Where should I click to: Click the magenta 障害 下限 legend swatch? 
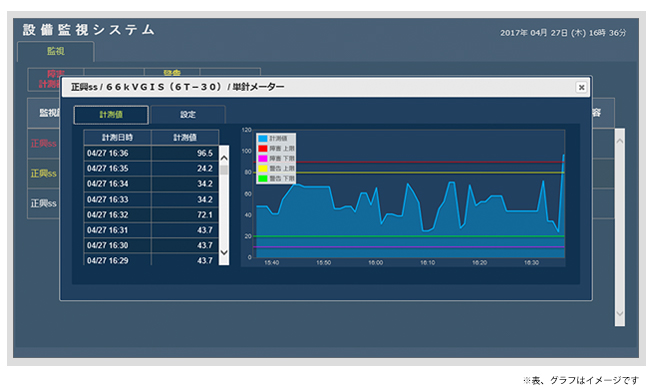point(263,158)
